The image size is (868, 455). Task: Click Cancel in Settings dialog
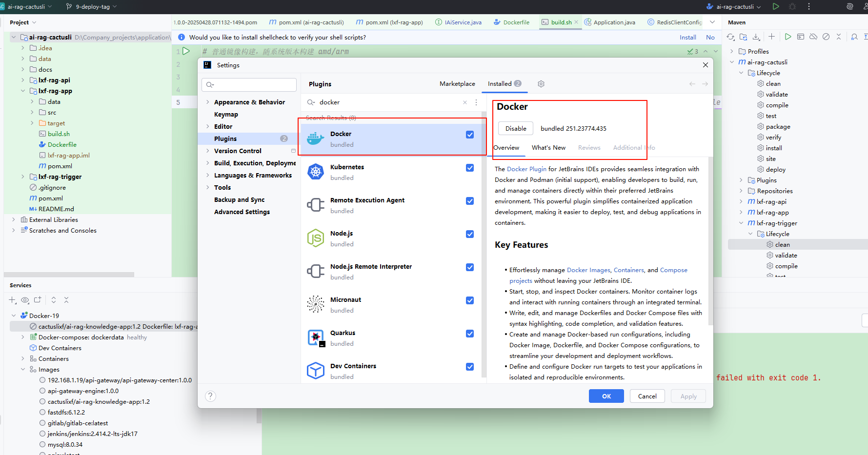647,396
